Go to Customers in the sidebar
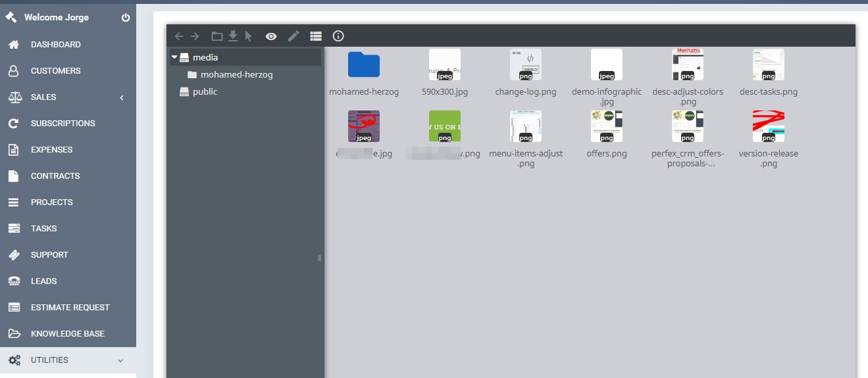 55,71
